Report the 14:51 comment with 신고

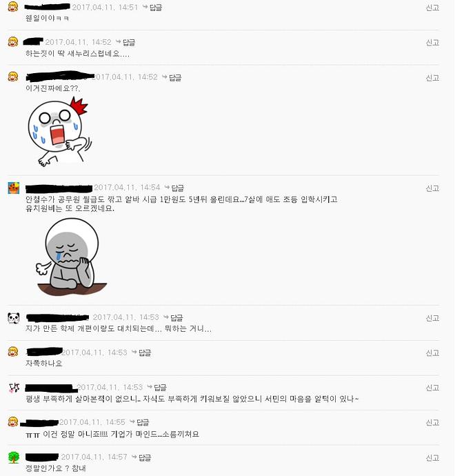coord(432,8)
